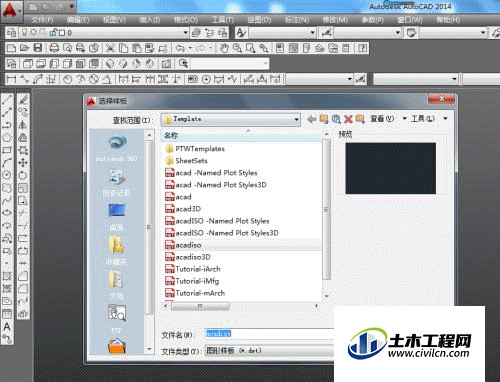
Task: Toggle the layer lock padlock icon
Action: coord(53,33)
